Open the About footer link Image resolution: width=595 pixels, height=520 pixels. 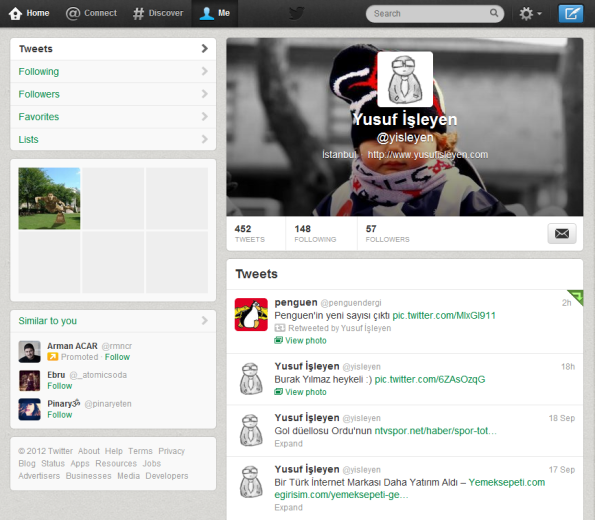89,451
